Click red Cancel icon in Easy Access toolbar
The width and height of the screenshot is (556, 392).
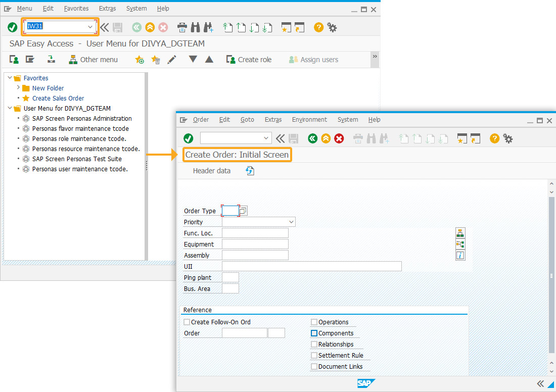pos(163,27)
